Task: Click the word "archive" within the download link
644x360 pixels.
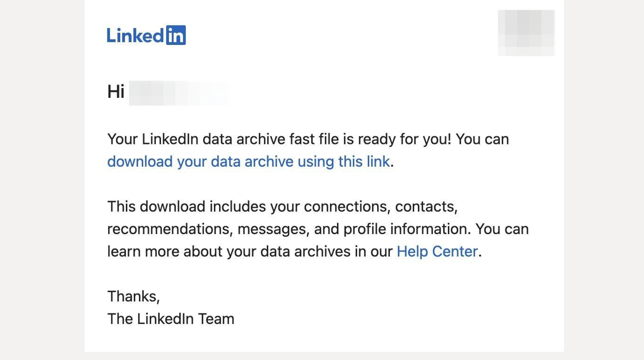Action: point(269,162)
